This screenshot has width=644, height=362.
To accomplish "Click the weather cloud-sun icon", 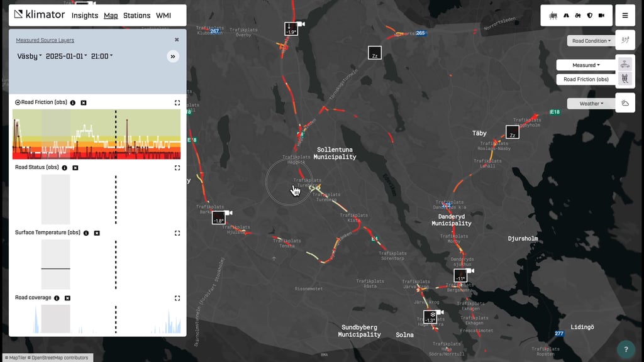I will pyautogui.click(x=625, y=103).
